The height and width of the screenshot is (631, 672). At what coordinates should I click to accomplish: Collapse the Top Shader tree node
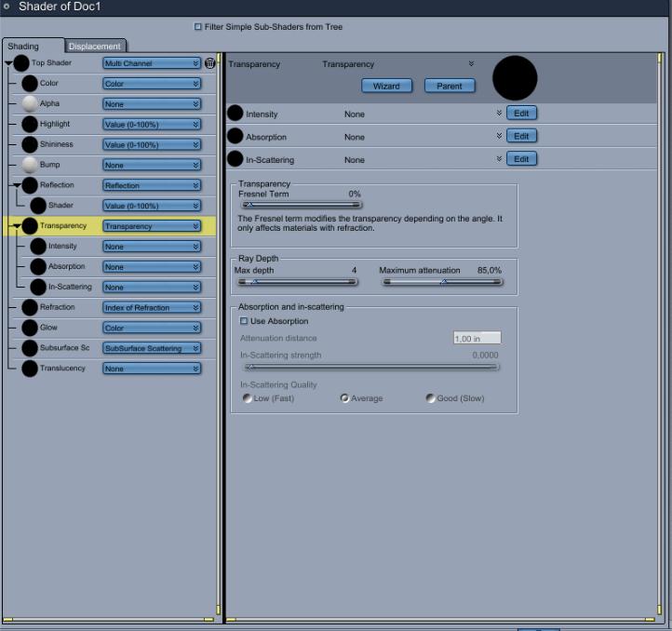(x=8, y=63)
